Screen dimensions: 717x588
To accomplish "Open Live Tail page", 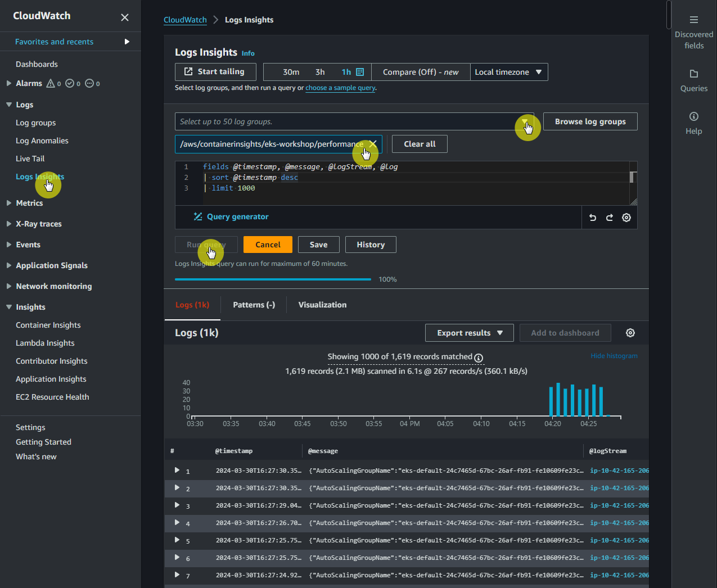I will (30, 159).
